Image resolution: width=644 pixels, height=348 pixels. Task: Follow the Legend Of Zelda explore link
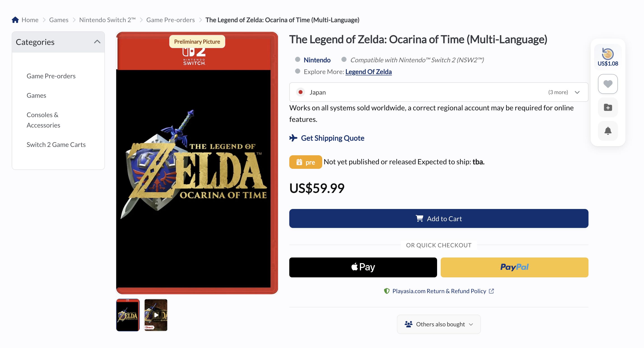point(368,72)
